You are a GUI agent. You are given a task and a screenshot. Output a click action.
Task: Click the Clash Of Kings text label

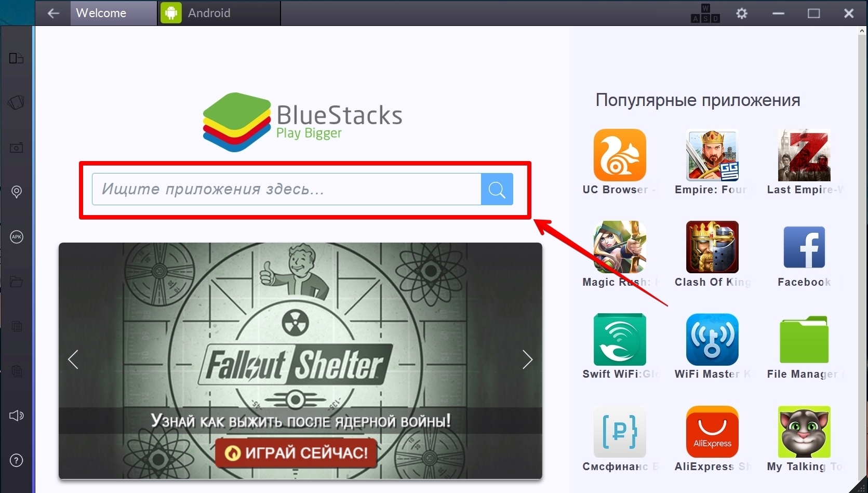[713, 282]
